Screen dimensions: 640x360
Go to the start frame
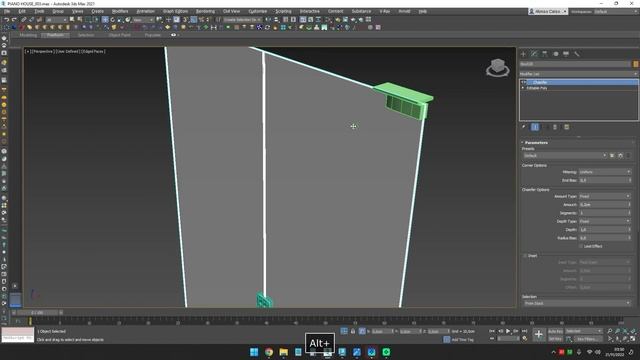[492, 331]
